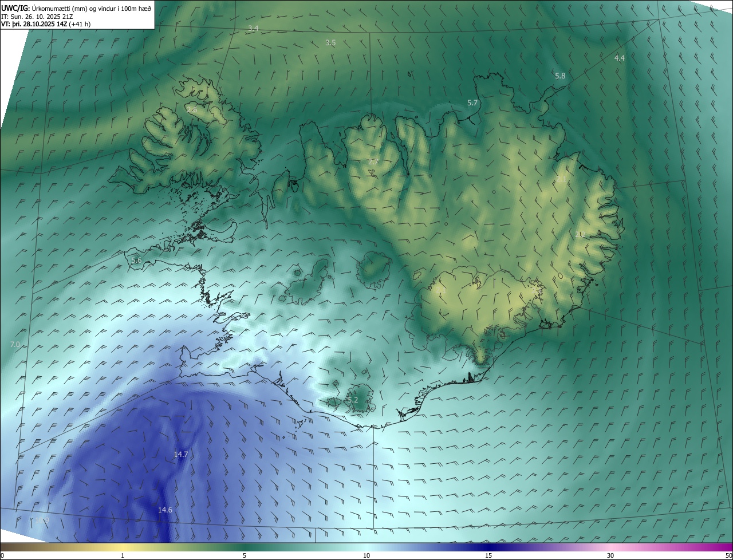Screen dimensions: 733x560
Task: Click the 5.2 value label on the southern glacier
Action: tap(352, 400)
